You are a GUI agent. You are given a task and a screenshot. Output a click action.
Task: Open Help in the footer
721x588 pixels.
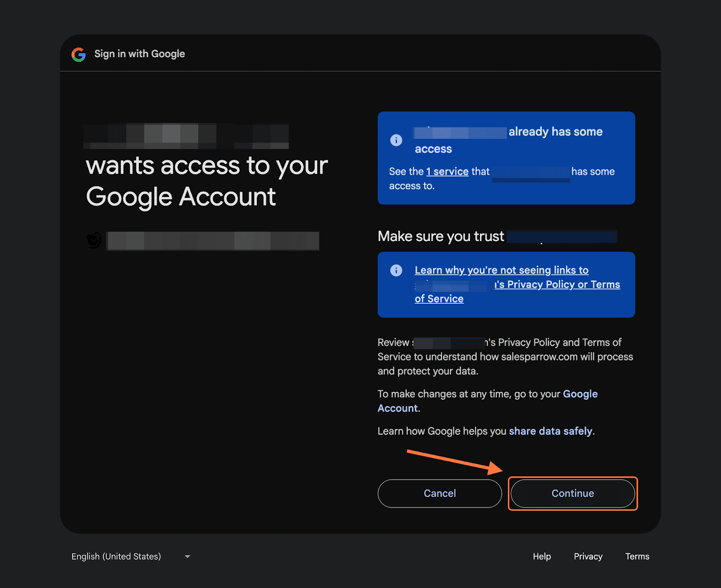pyautogui.click(x=542, y=556)
